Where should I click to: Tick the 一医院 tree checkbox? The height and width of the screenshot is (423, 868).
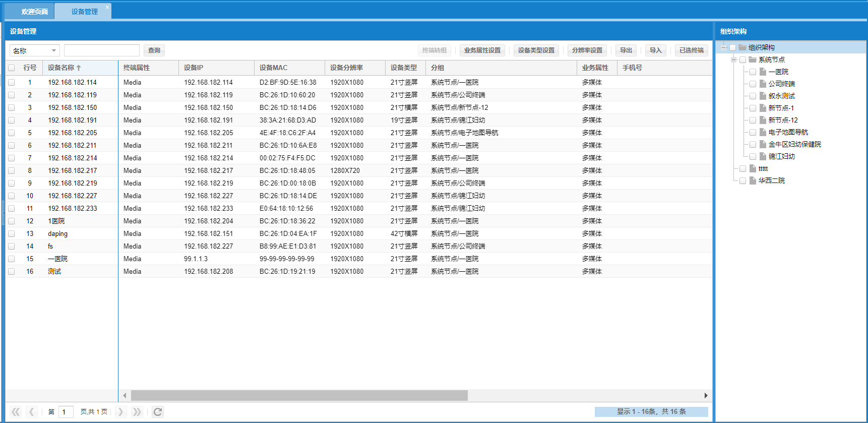753,72
